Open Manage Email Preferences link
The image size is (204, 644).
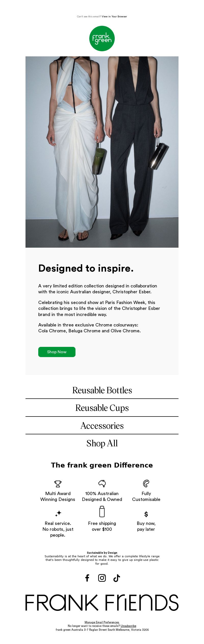pyautogui.click(x=102, y=622)
